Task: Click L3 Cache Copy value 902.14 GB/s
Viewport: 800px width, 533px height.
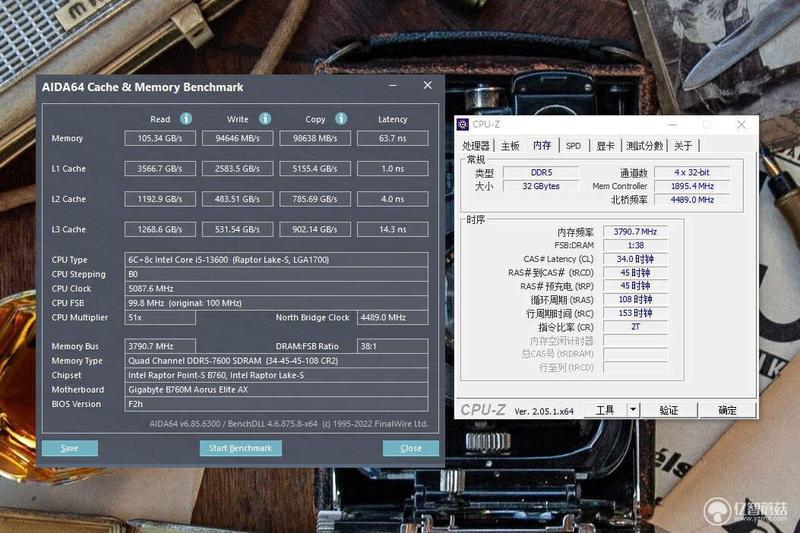Action: click(315, 230)
